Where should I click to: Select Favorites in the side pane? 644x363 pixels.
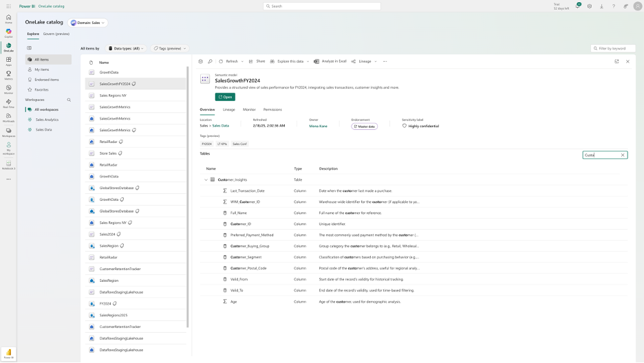48,89
